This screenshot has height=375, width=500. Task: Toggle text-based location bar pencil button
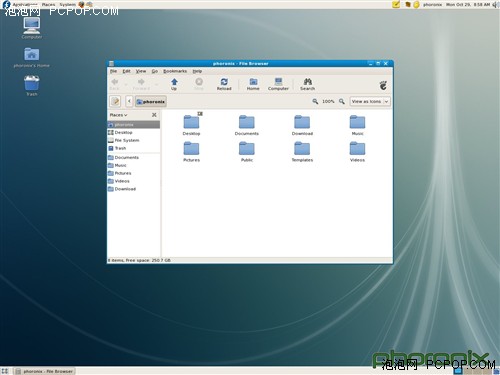pos(115,101)
